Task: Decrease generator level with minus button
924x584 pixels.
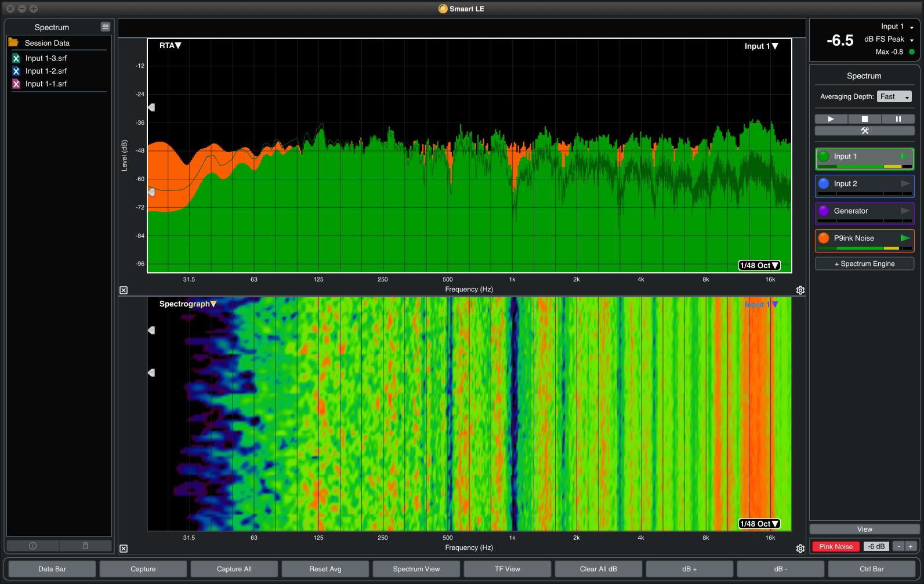Action: click(x=898, y=546)
